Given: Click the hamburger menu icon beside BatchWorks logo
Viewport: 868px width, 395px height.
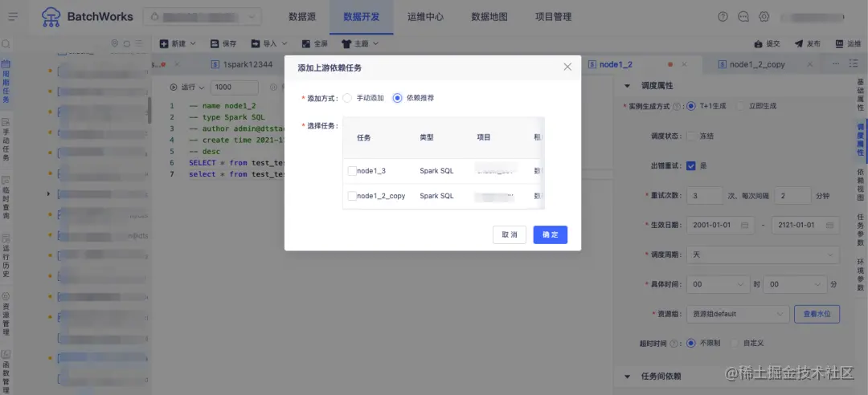Looking at the screenshot, I should [x=14, y=17].
